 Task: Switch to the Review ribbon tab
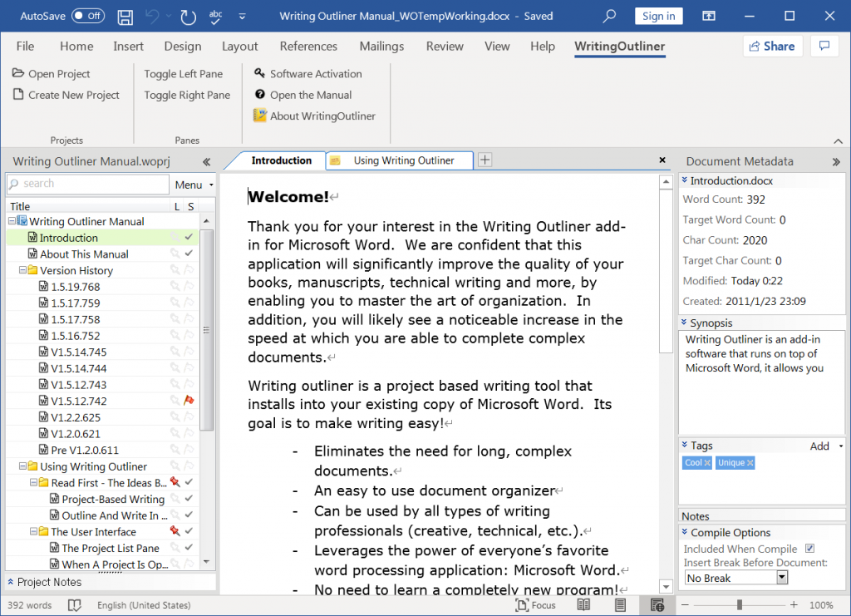(445, 46)
